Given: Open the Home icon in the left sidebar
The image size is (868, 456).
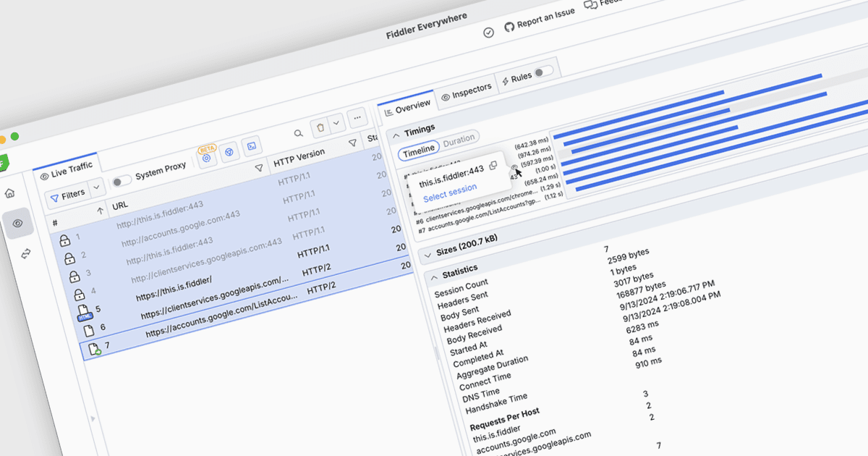Looking at the screenshot, I should [x=9, y=193].
